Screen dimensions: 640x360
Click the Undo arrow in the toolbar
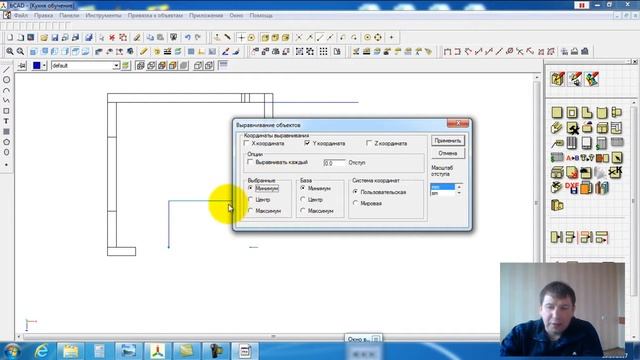pos(187,38)
